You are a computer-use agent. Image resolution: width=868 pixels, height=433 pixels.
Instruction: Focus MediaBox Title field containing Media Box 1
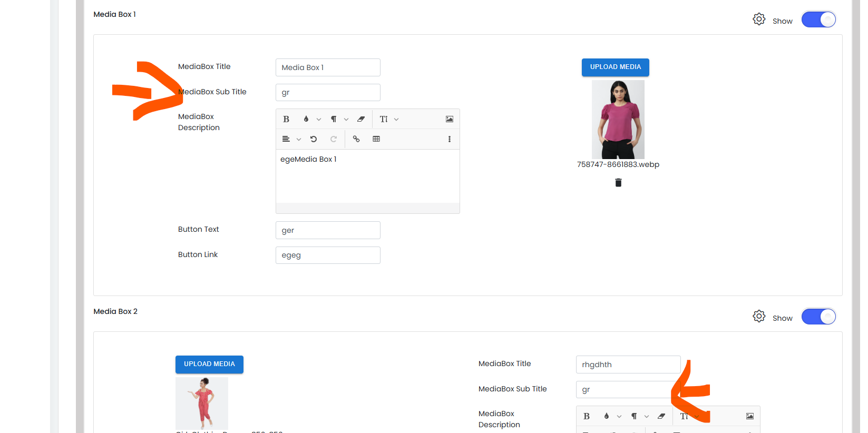[328, 67]
